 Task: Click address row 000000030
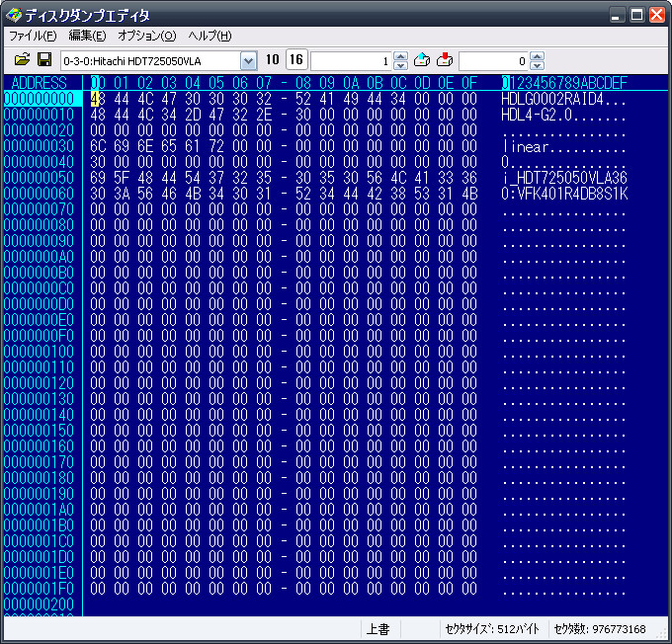[39, 146]
